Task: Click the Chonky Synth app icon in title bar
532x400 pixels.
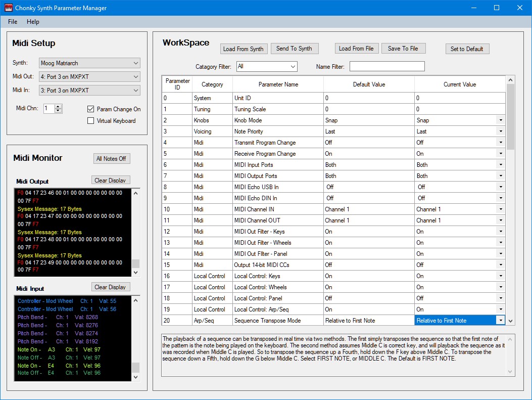Action: [x=9, y=8]
